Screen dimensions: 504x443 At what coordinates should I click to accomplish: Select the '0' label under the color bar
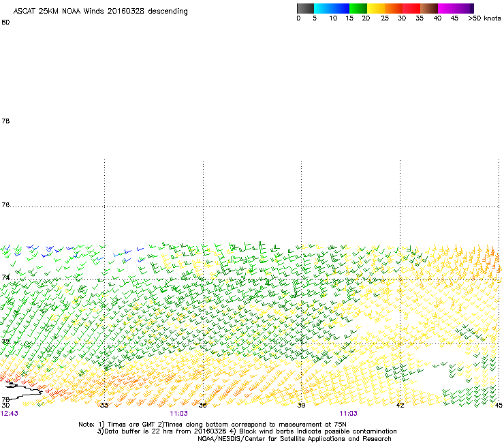click(x=298, y=18)
